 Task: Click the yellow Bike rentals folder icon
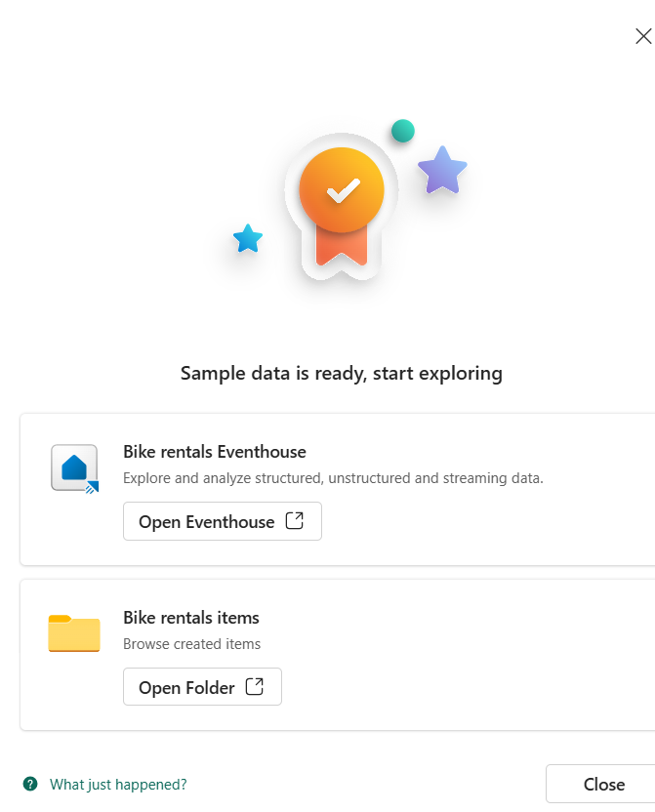74,632
